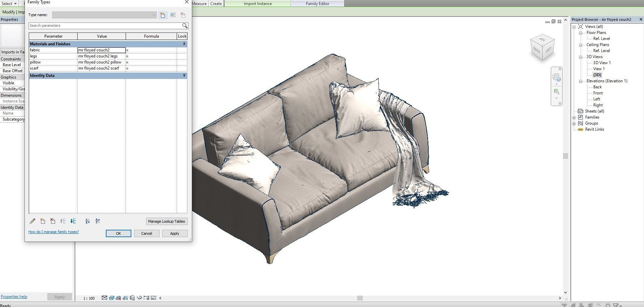
Task: Restore down the 3D view window
Action: tap(553, 21)
